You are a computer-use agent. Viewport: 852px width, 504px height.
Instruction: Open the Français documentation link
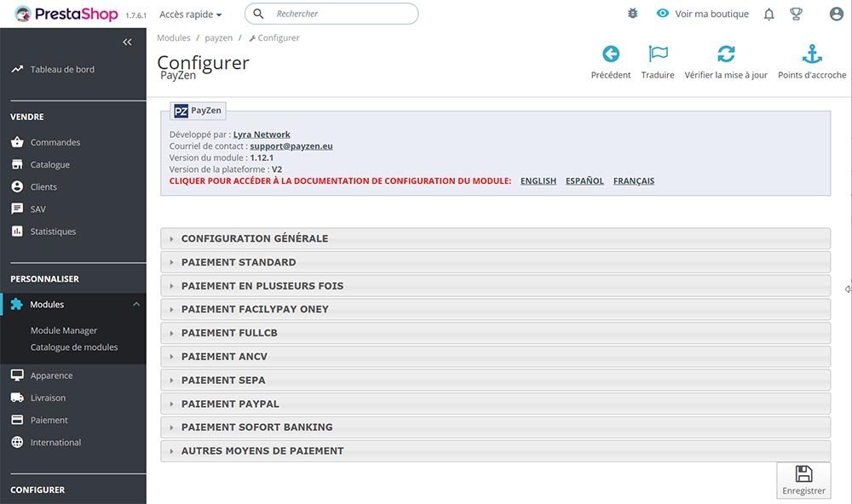634,180
